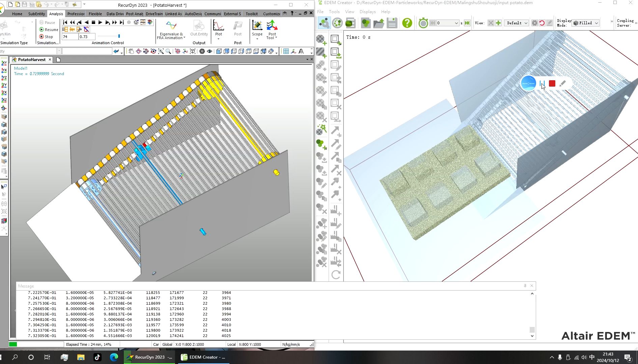
Task: Open the Plot tool in RecurDyn
Action: tap(219, 28)
